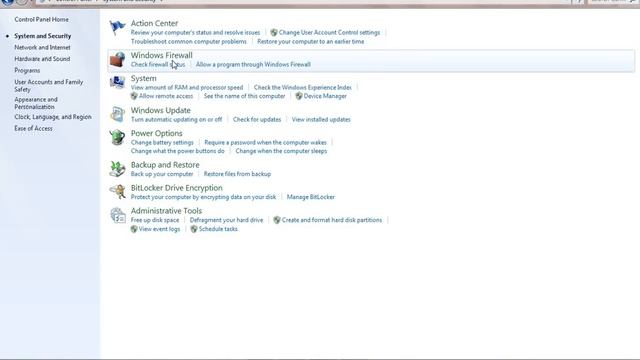The height and width of the screenshot is (360, 640).
Task: Click Defragment your hard drive
Action: pos(227,220)
